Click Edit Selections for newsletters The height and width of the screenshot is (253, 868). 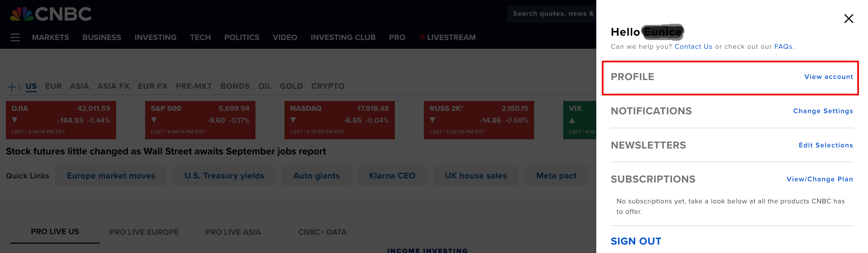(x=826, y=145)
